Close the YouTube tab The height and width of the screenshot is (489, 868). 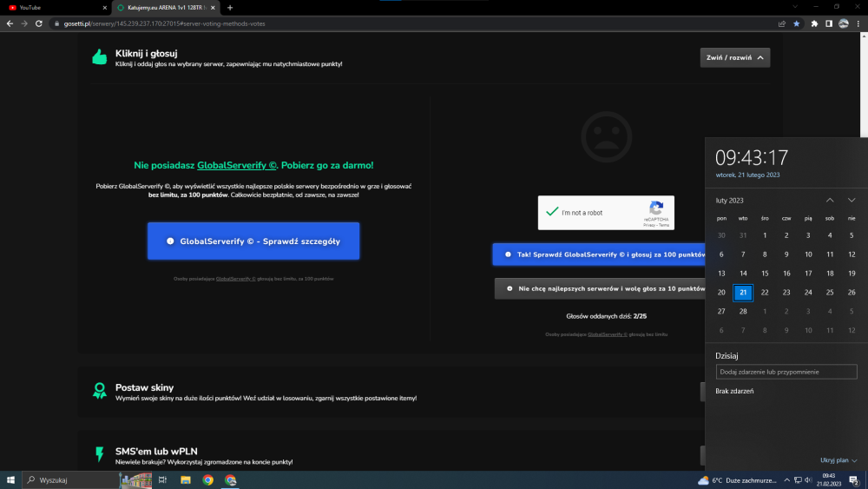[x=105, y=8]
